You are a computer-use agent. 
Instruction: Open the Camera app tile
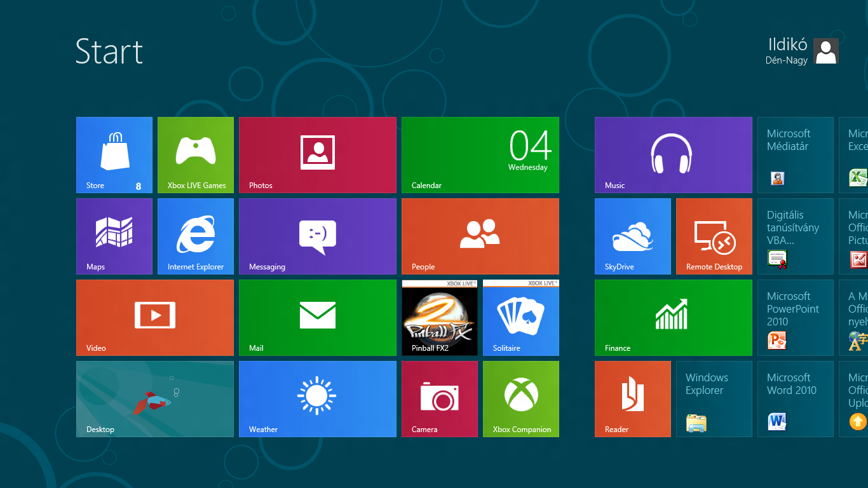440,399
